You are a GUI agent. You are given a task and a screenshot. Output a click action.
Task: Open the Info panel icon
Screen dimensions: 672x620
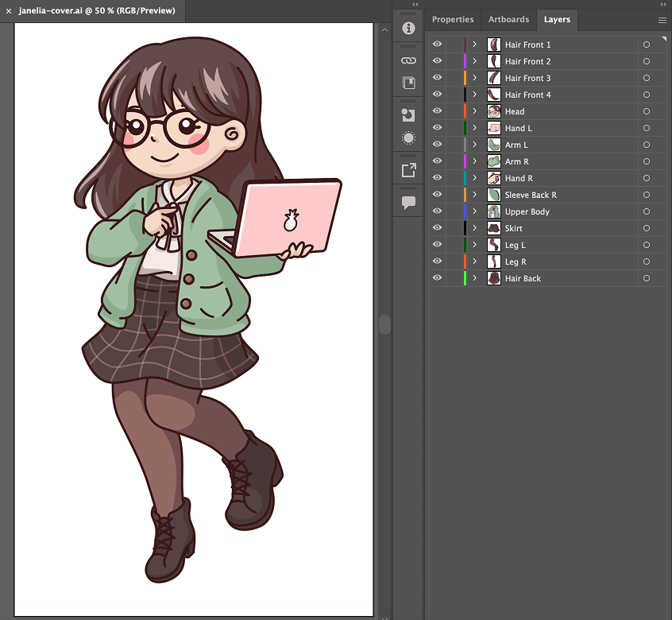[409, 29]
